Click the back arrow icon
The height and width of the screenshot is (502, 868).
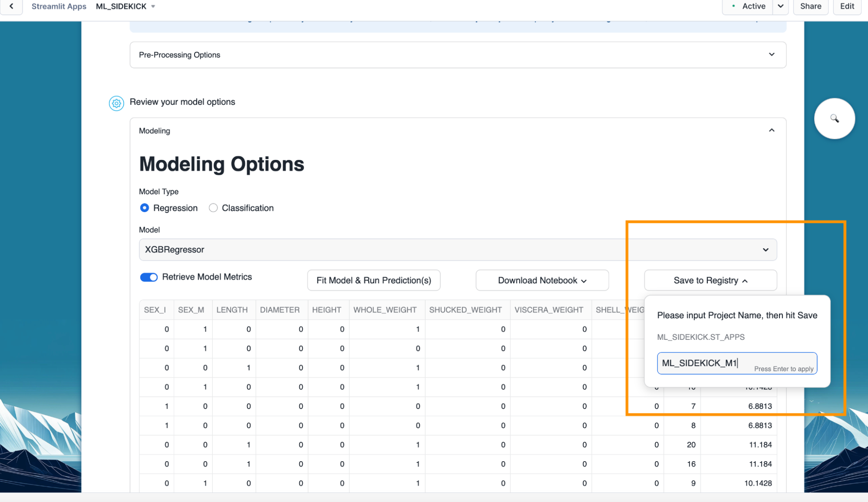(x=11, y=7)
